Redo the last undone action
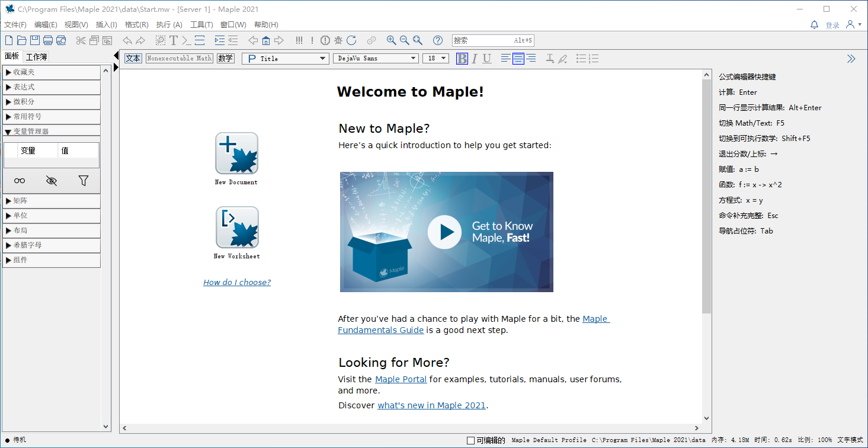The image size is (868, 448). tap(140, 40)
